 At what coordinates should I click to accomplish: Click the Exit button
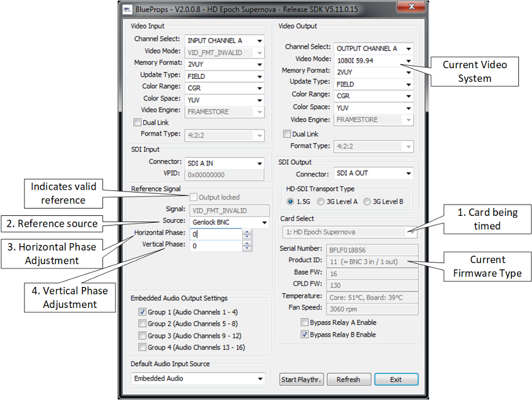click(396, 380)
